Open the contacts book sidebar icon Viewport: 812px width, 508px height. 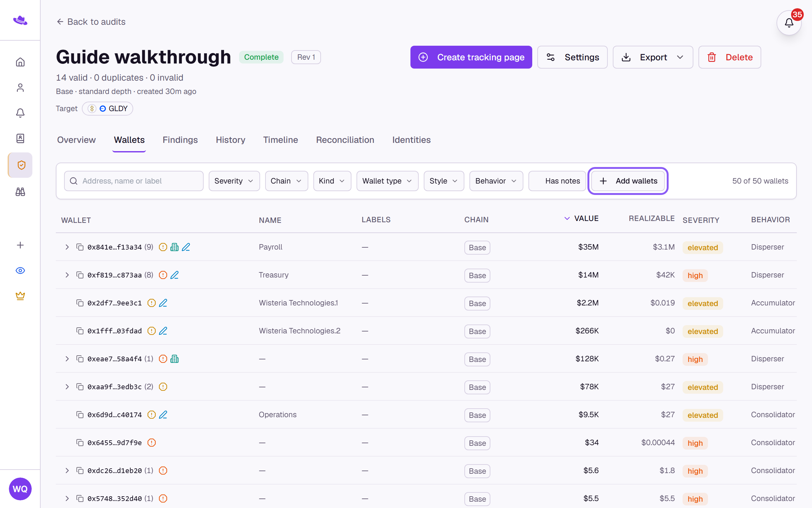(x=20, y=138)
